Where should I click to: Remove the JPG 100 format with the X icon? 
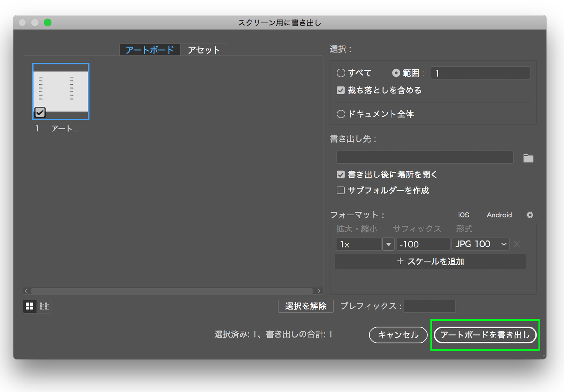[516, 244]
